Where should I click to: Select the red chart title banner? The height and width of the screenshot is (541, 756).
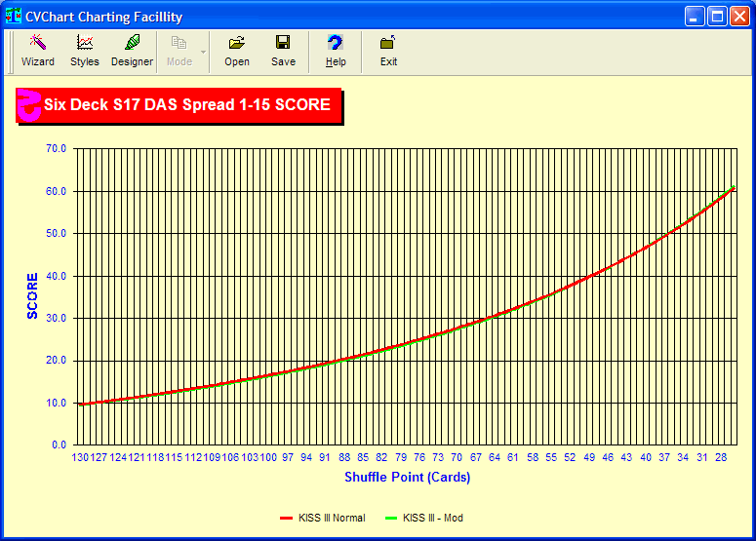pyautogui.click(x=187, y=104)
